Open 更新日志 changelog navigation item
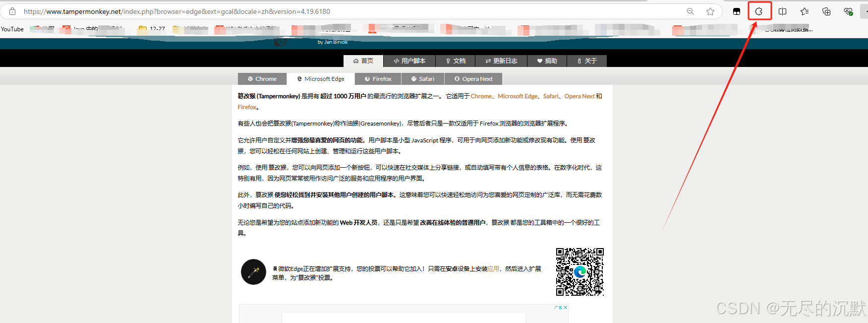This screenshot has width=868, height=323. pos(501,61)
